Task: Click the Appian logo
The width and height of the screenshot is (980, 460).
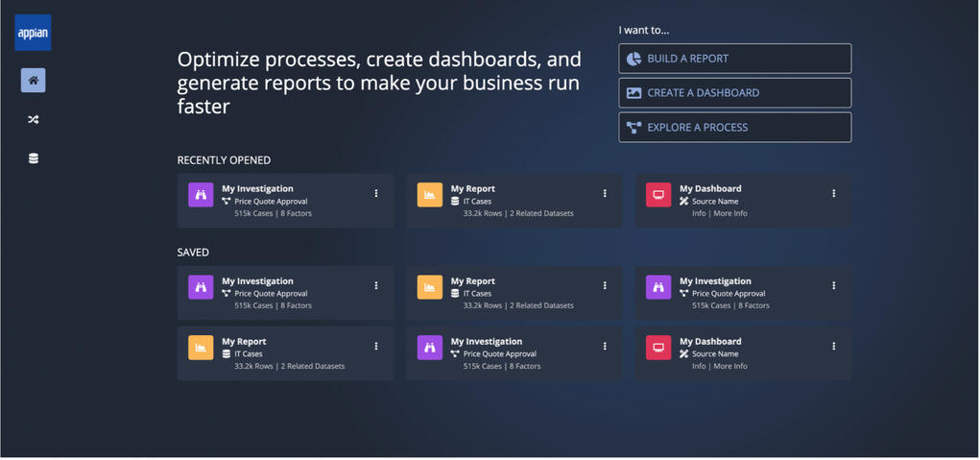Action: (33, 33)
